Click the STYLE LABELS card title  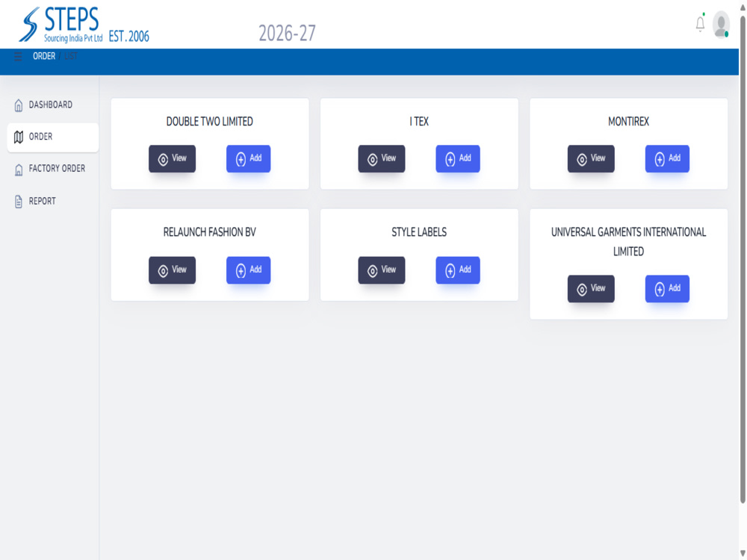pos(419,232)
